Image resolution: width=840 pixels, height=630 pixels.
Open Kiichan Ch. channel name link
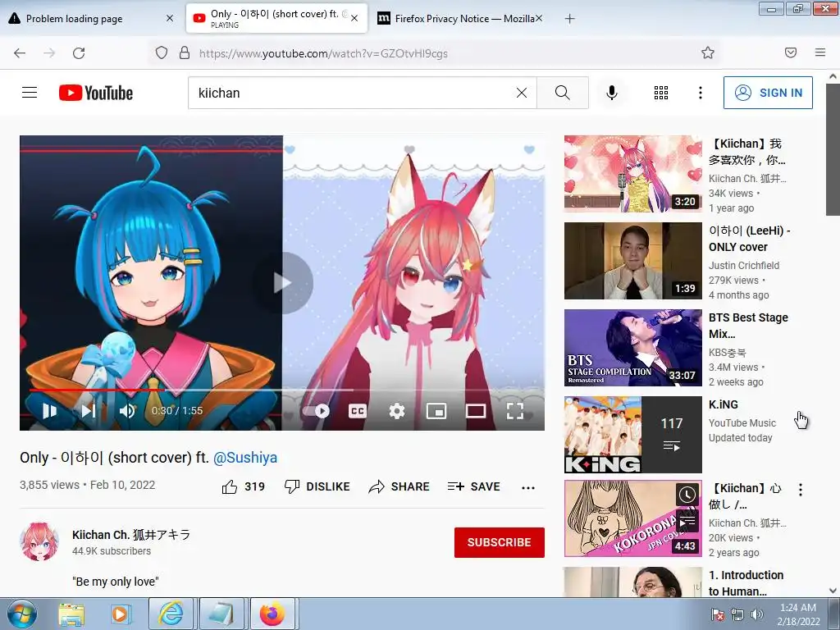tap(131, 535)
